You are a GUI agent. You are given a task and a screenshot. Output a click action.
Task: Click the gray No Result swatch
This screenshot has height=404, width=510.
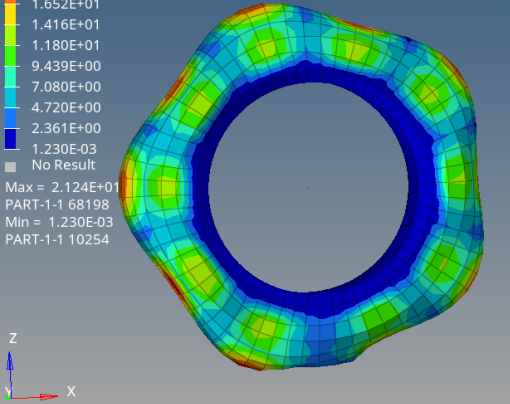click(x=10, y=167)
